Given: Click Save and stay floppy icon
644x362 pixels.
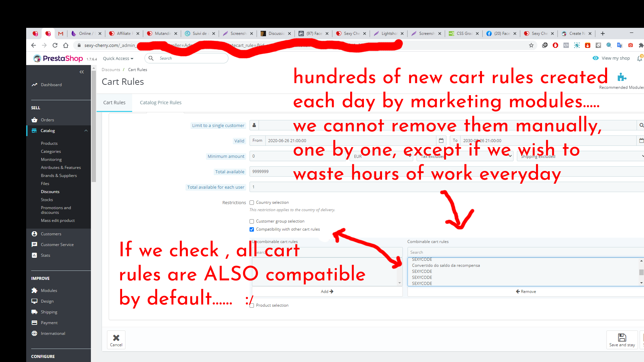Looking at the screenshot, I should click(x=622, y=338).
